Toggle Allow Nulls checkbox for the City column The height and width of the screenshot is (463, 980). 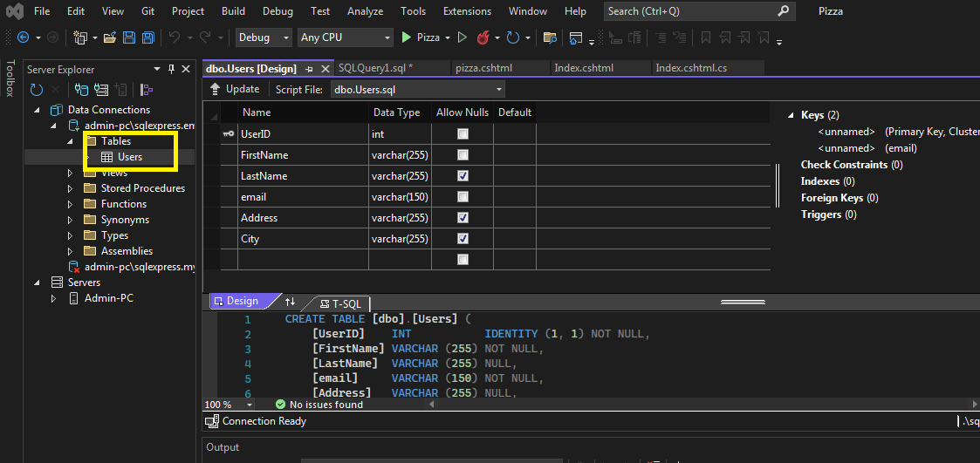[x=463, y=239]
